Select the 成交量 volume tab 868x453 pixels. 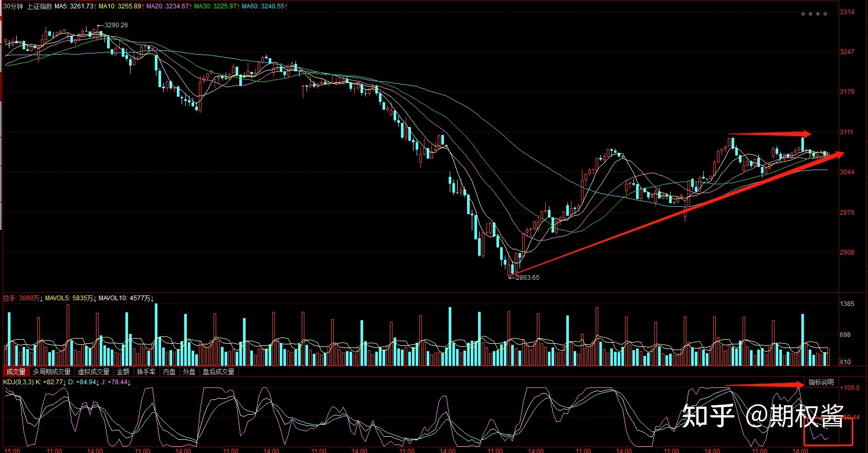coord(16,372)
